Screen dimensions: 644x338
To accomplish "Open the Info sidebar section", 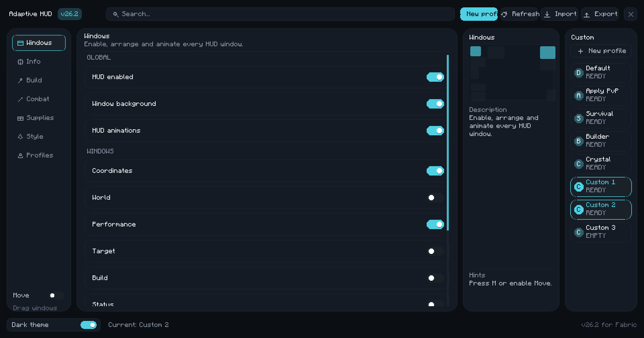I will pos(39,62).
